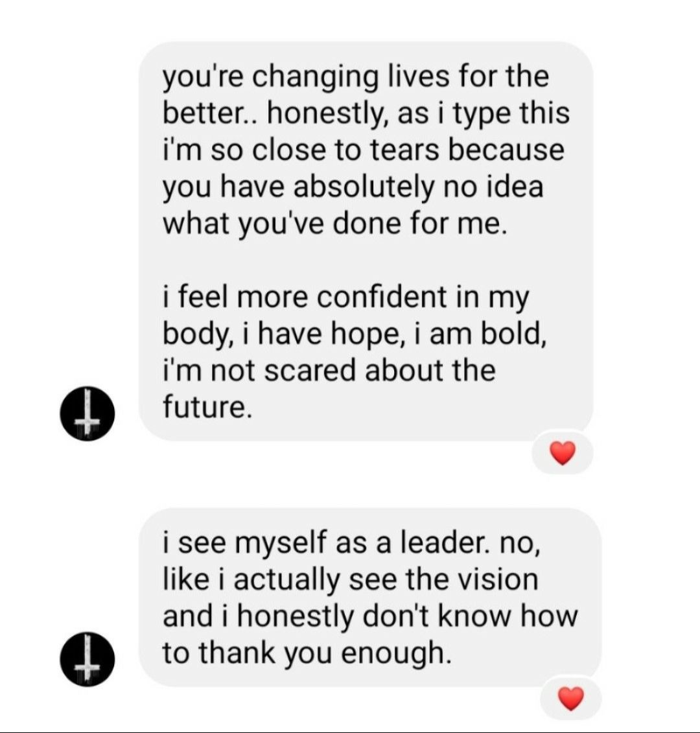Click the text 'what you've done for me.'
Screen dimensions: 700x733
[x=334, y=224]
